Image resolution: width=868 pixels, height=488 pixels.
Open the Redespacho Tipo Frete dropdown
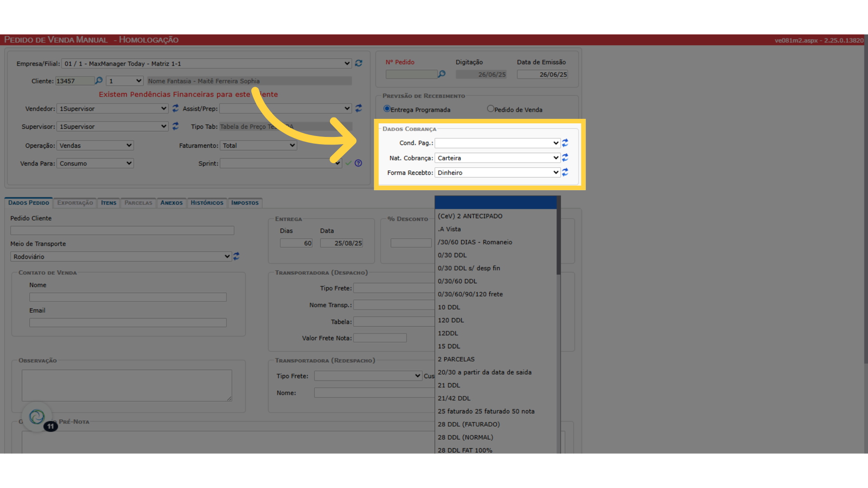pos(368,376)
